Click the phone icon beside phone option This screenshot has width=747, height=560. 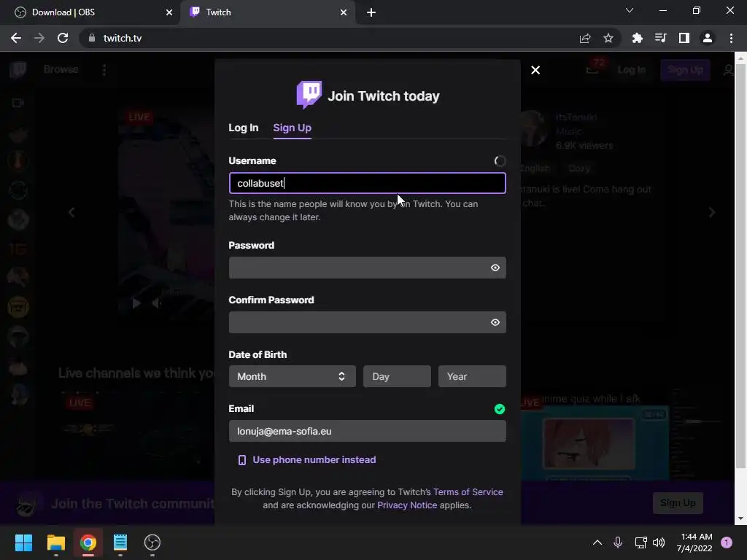[x=242, y=460]
